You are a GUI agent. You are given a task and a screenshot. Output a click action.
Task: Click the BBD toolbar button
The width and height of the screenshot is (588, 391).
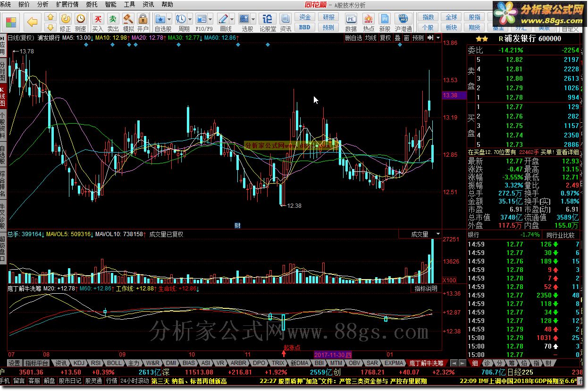pyautogui.click(x=305, y=27)
